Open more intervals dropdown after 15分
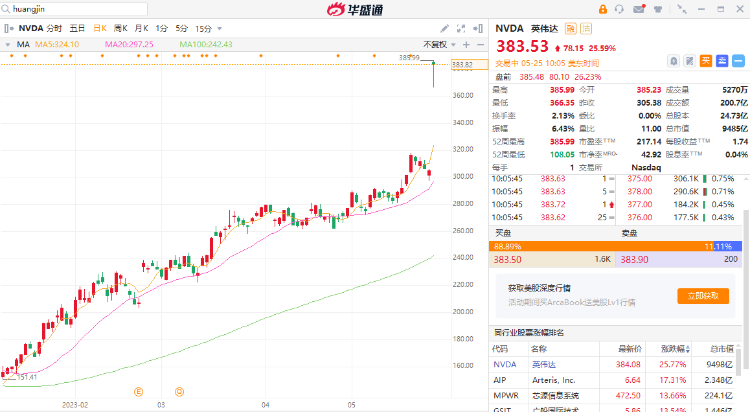 pos(220,29)
